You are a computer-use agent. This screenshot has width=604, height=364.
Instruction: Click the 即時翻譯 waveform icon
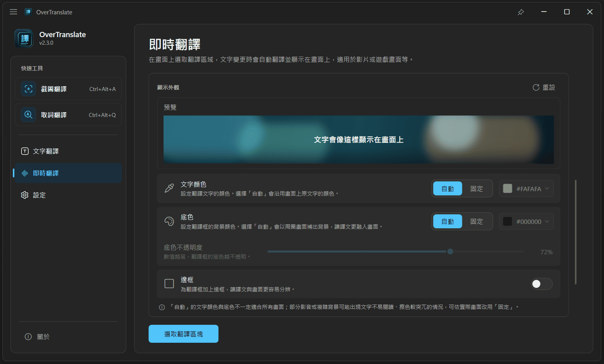tap(25, 173)
